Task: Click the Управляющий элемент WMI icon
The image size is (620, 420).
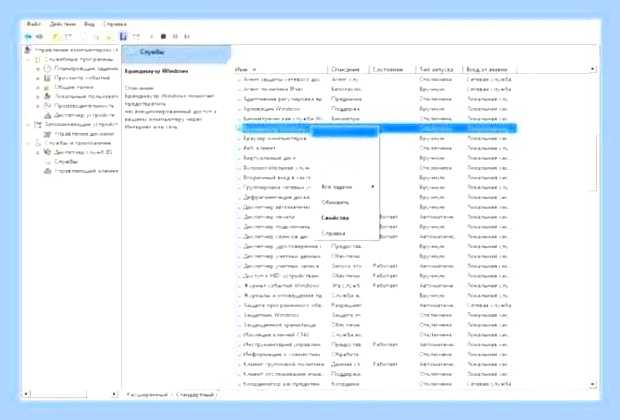Action: point(47,171)
